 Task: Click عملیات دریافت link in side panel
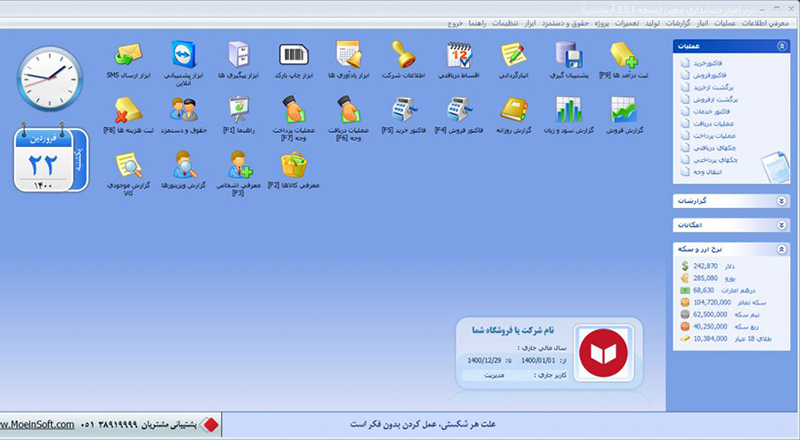(713, 124)
